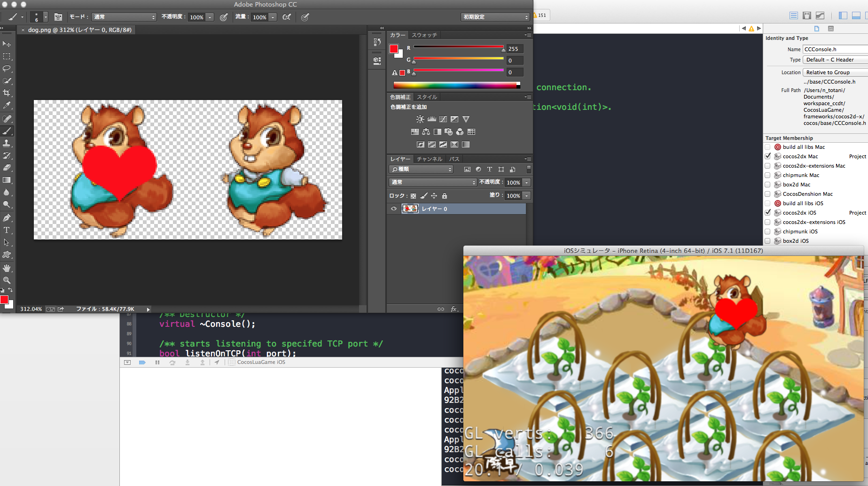Click the foreground red color swatch in color panel
Image resolution: width=868 pixels, height=486 pixels.
[394, 49]
